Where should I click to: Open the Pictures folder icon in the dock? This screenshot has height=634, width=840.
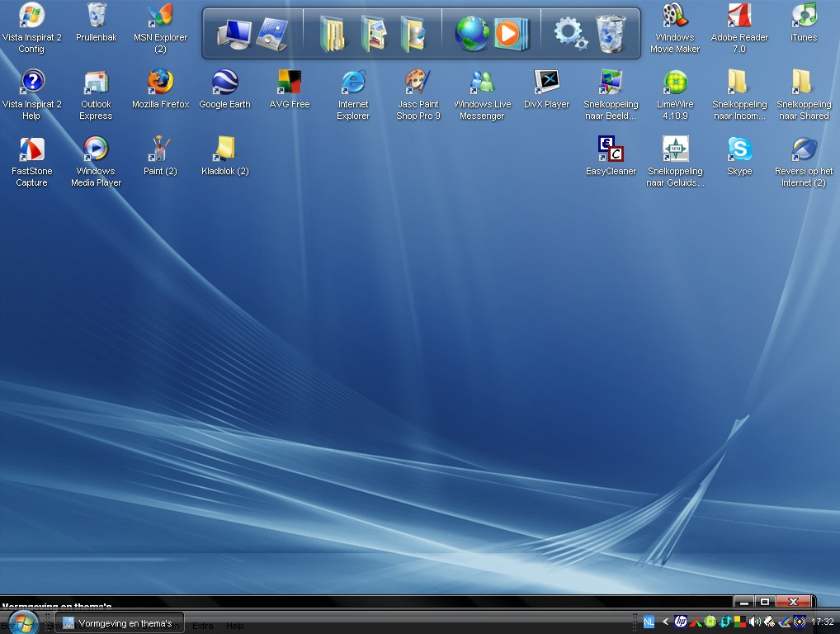tap(373, 34)
